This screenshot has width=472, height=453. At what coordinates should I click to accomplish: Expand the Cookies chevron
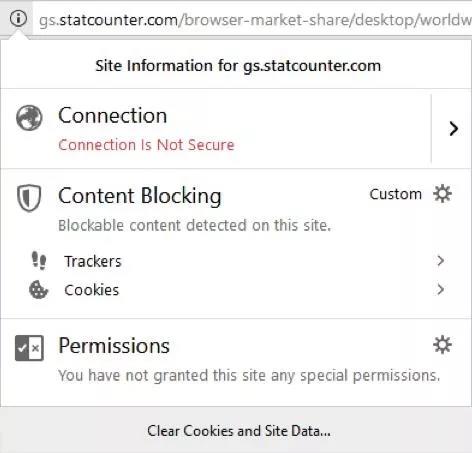440,289
